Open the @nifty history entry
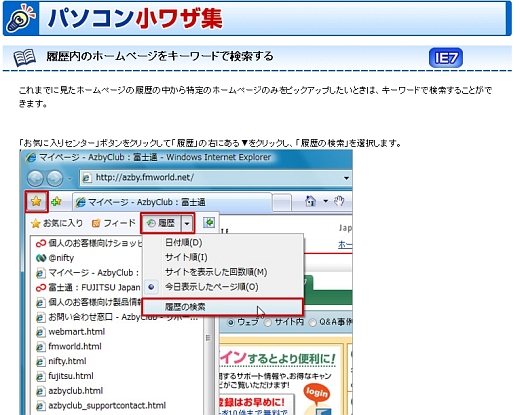Screen dimensions: 520x415 pos(55,258)
